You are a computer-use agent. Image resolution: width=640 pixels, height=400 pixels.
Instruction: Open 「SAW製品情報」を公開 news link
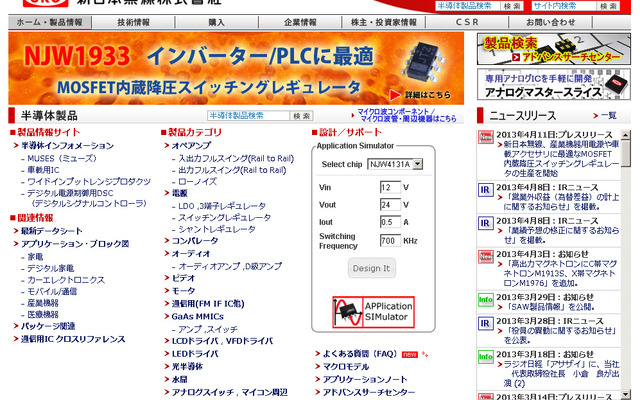(x=549, y=307)
